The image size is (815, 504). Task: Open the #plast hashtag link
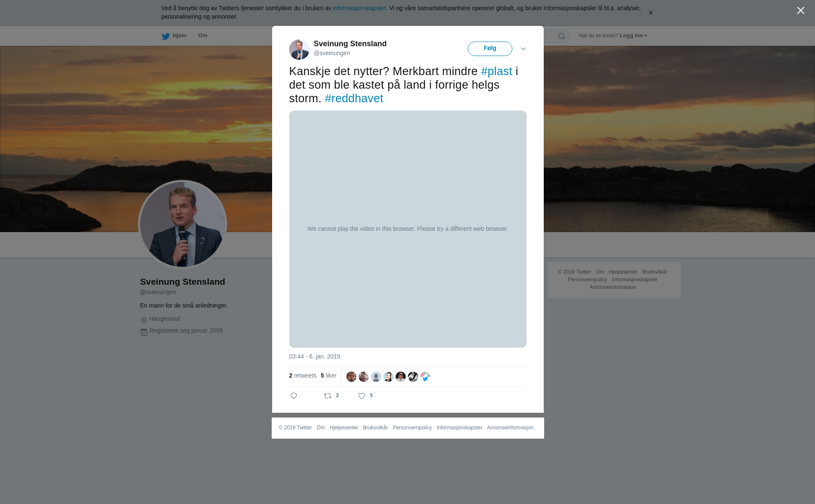(497, 71)
